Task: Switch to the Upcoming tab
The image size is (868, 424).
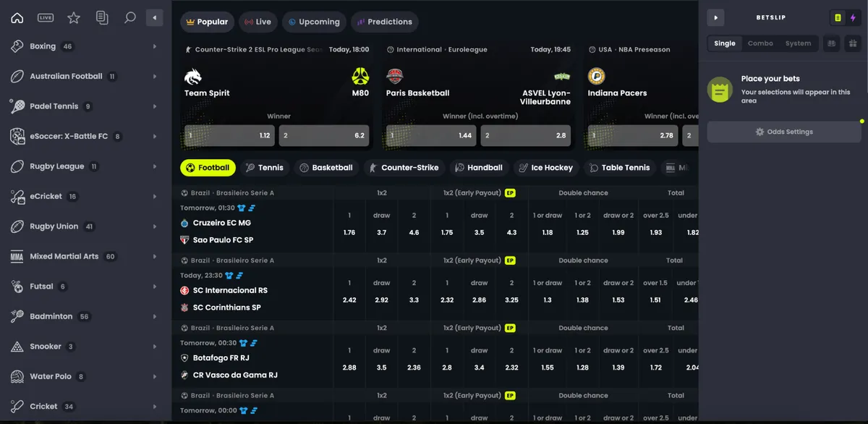Action: (x=314, y=22)
